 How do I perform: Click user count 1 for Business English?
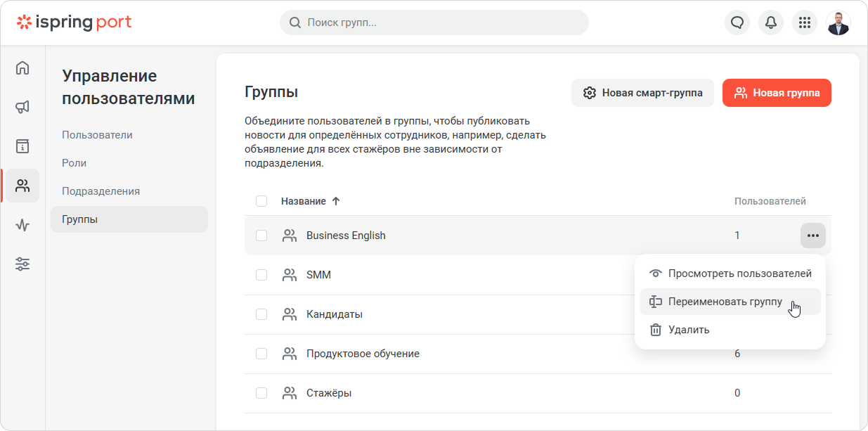737,236
